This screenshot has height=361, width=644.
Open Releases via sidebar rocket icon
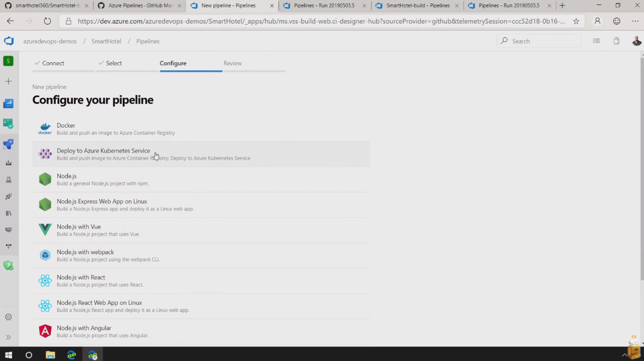[8, 196]
